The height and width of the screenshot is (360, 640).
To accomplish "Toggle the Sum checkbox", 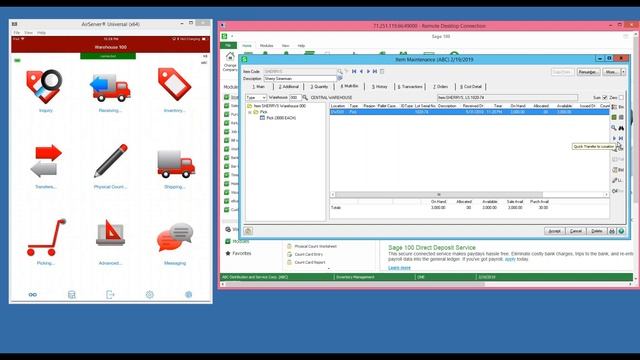I will [x=605, y=98].
